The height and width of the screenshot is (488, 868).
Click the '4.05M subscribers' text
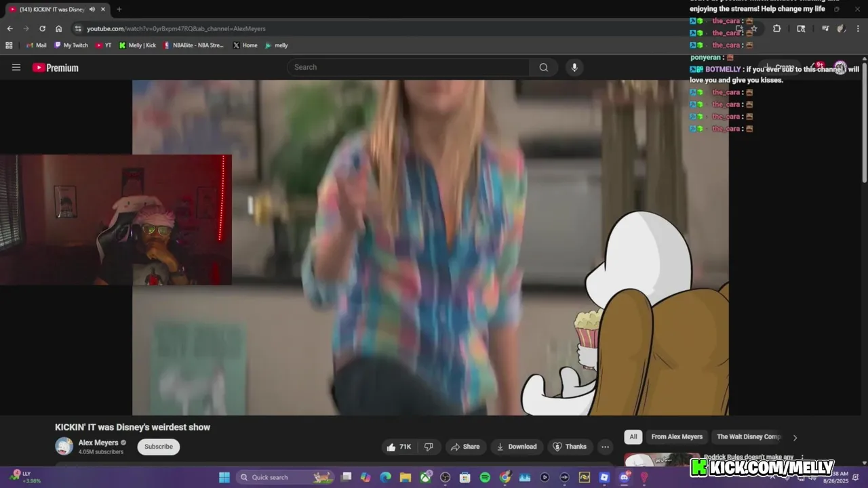(x=100, y=452)
